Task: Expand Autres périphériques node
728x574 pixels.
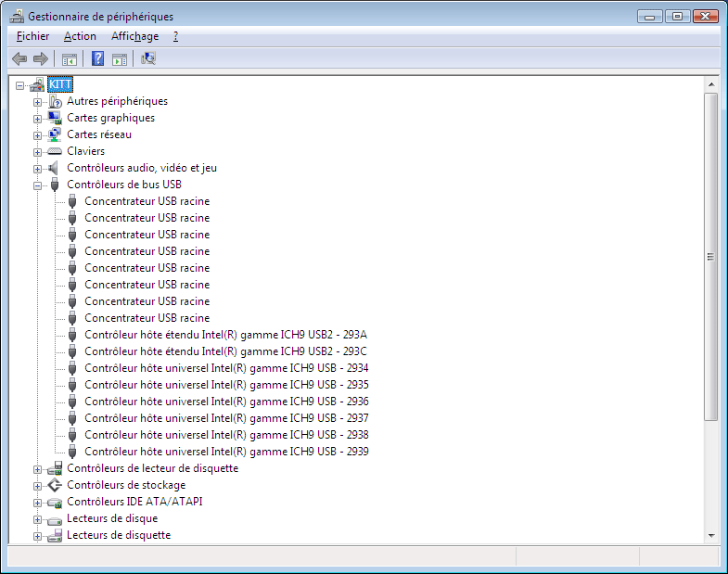Action: tap(37, 102)
